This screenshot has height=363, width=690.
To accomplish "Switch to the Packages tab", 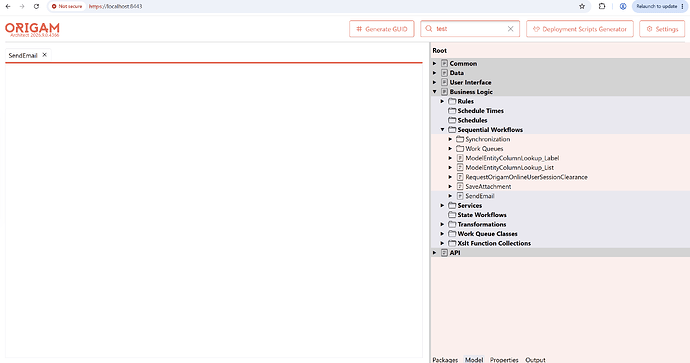I will coord(445,360).
